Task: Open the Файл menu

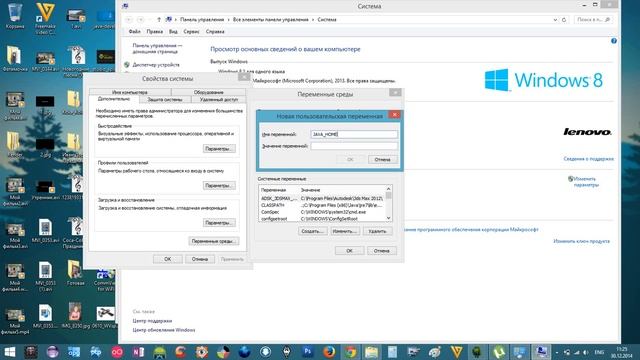Action: coord(134,31)
